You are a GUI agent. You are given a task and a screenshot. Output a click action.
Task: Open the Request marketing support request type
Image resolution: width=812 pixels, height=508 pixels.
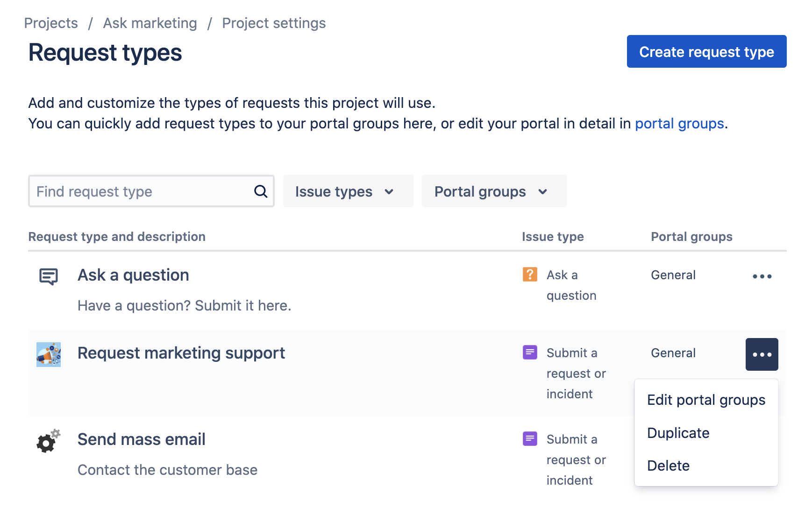(x=181, y=353)
